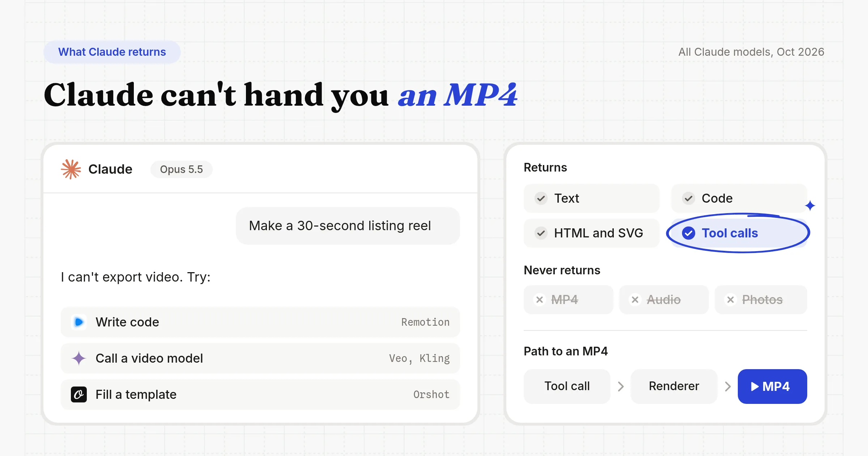Click the Tool call step button
The height and width of the screenshot is (456, 868).
567,387
